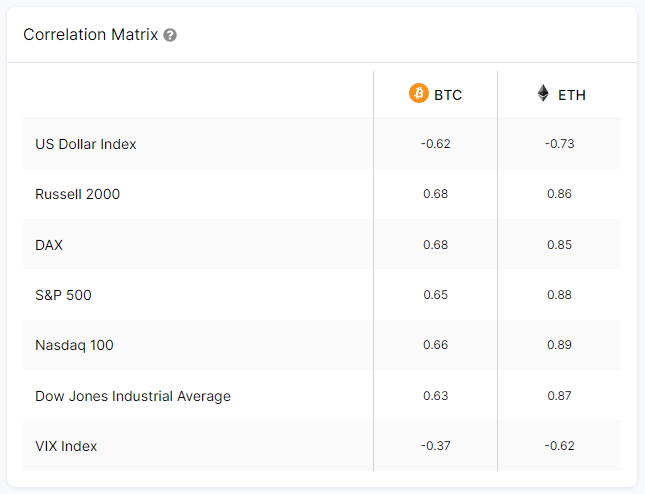Screen dimensions: 645x494
Task: Click BTC value for DAX row
Action: click(436, 245)
